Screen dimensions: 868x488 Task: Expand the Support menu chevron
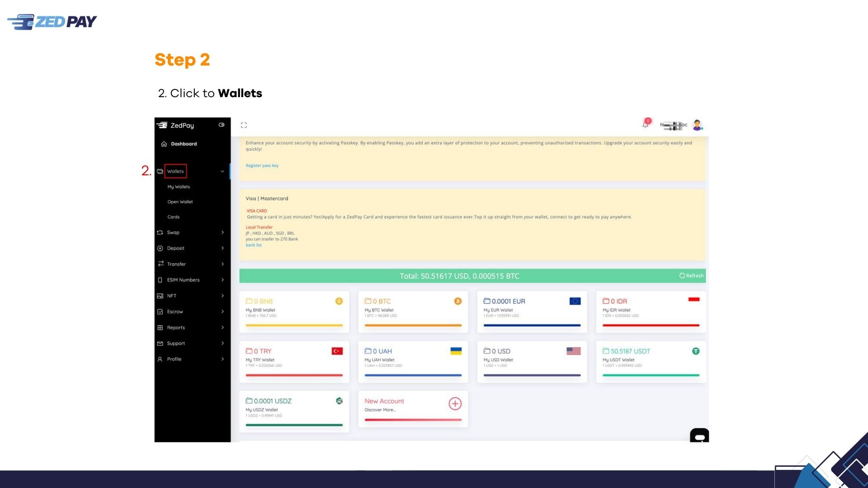point(222,343)
